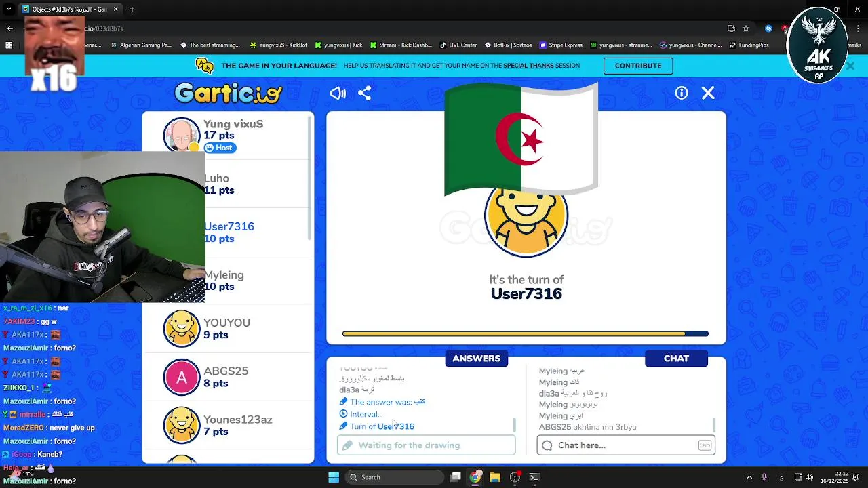Open Stripe Express bookmark
Viewport: 868px width, 488px height.
(561, 45)
